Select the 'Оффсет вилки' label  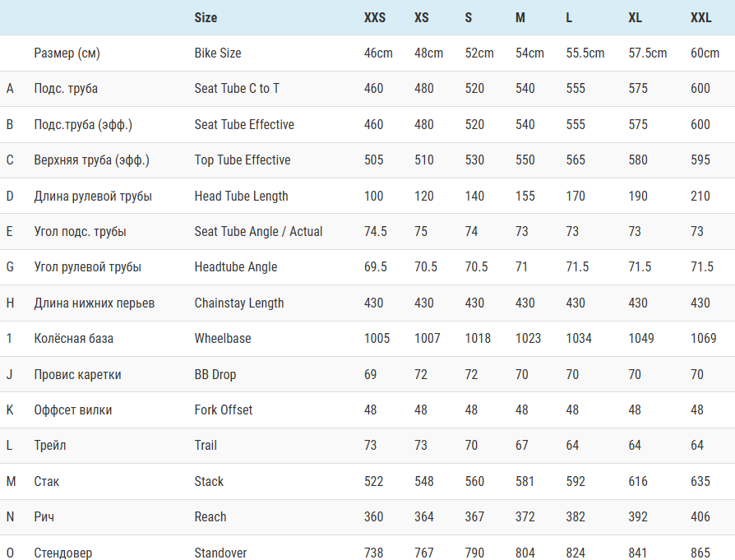(x=73, y=410)
